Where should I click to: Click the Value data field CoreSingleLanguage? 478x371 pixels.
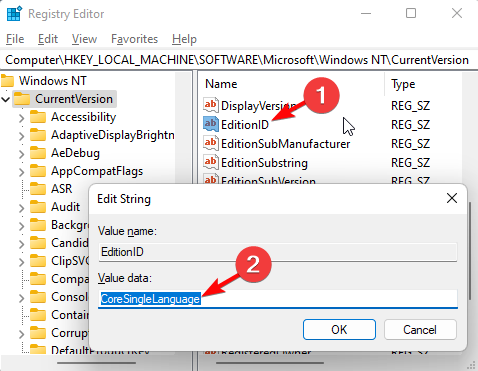[278, 299]
